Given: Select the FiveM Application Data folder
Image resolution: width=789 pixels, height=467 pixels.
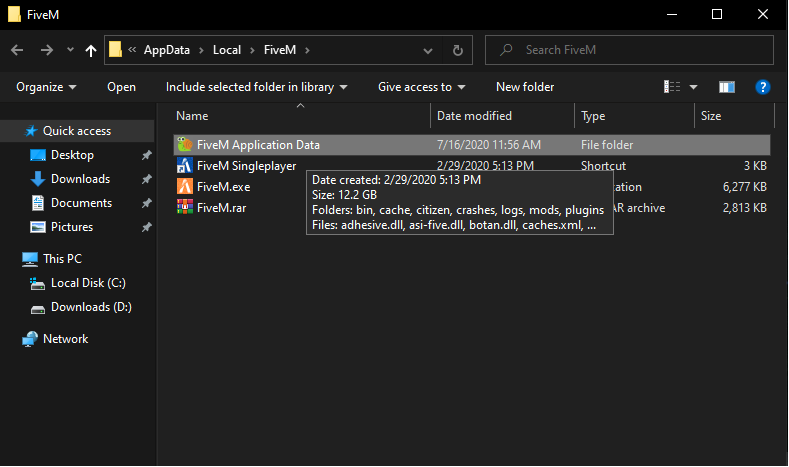Looking at the screenshot, I should 472,145.
